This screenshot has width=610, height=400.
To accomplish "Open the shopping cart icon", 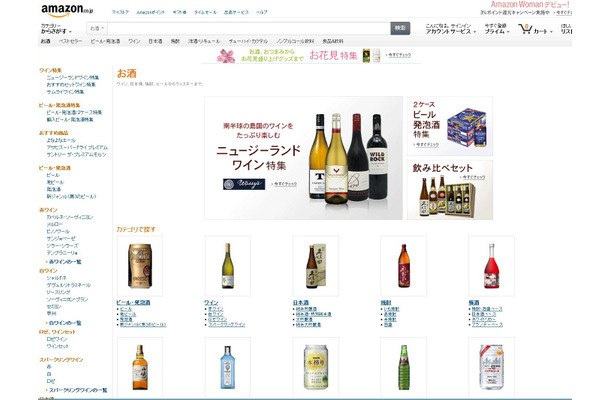I will [525, 29].
